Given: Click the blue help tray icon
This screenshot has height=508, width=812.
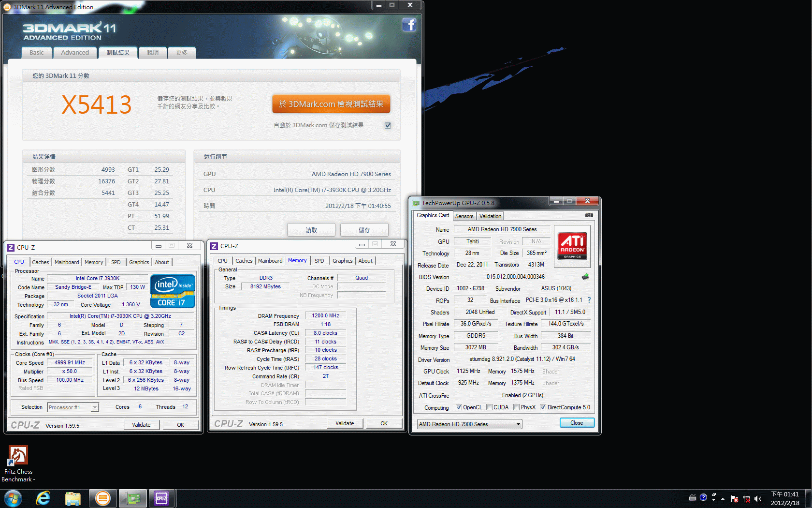Looking at the screenshot, I should tap(703, 497).
